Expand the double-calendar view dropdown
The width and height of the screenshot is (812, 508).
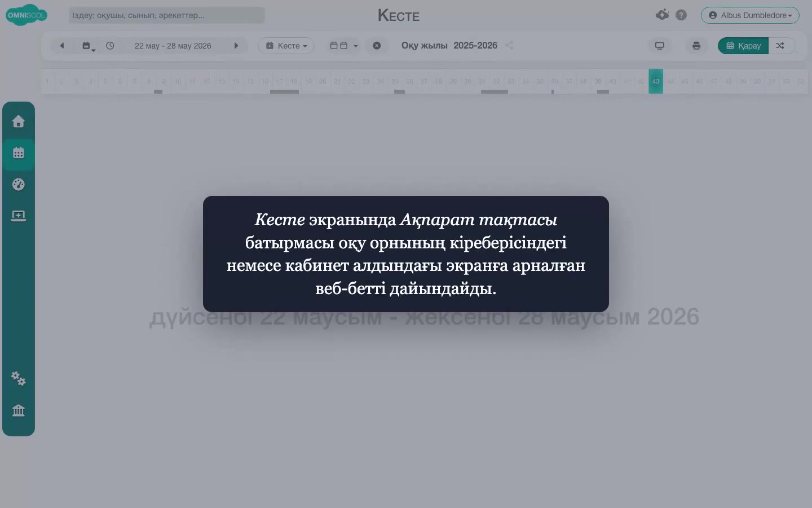344,46
